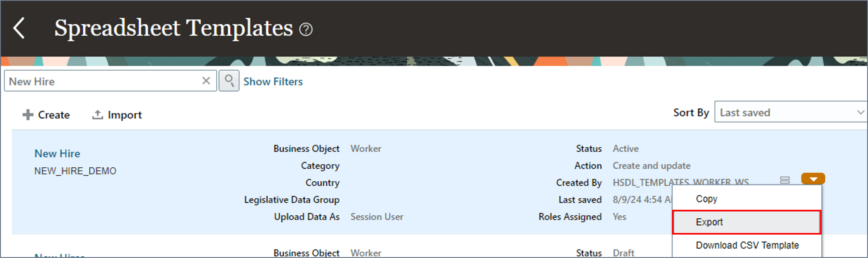868x258 pixels.
Task: Choose Copy from actions menu
Action: point(707,199)
